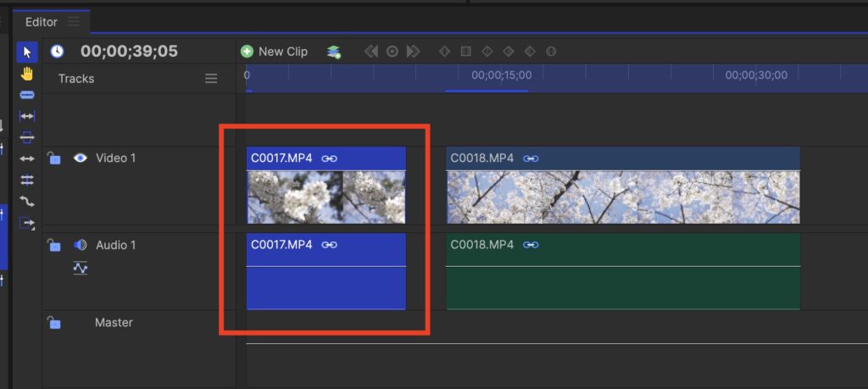Viewport: 868px width, 389px height.
Task: Select the arrow Selection tool
Action: (x=27, y=53)
